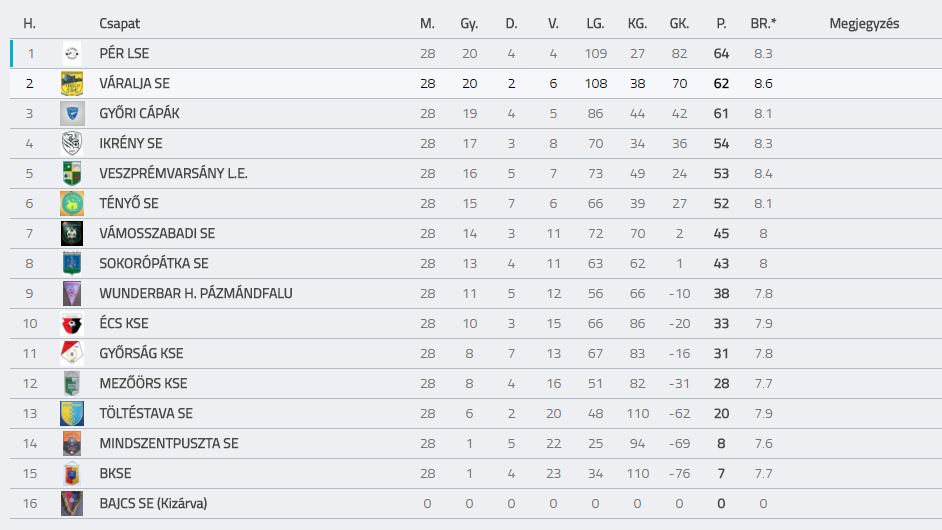Click MINDSZENTPUSZTA SE team name
The image size is (942, 530).
[x=169, y=443]
